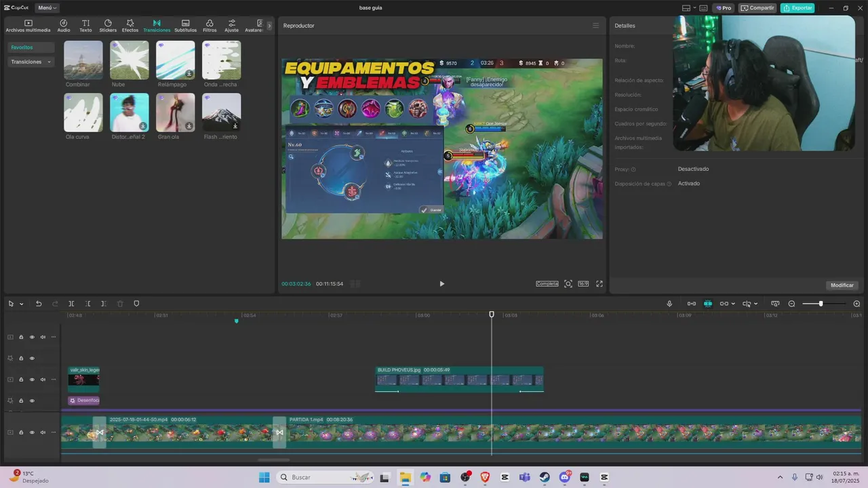Image resolution: width=868 pixels, height=488 pixels.
Task: Undo the last edit in timeline toolbar
Action: (x=39, y=304)
